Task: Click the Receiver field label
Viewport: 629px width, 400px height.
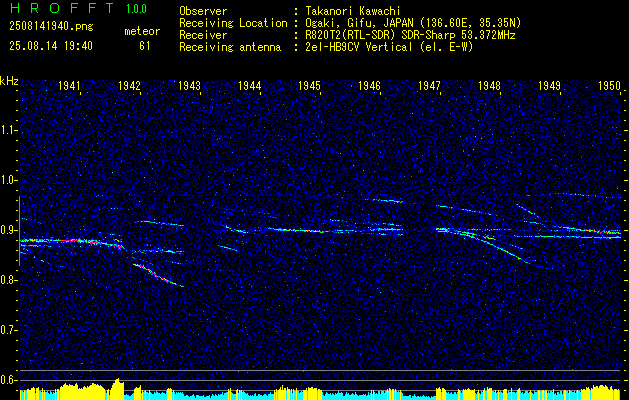Action: pyautogui.click(x=203, y=35)
